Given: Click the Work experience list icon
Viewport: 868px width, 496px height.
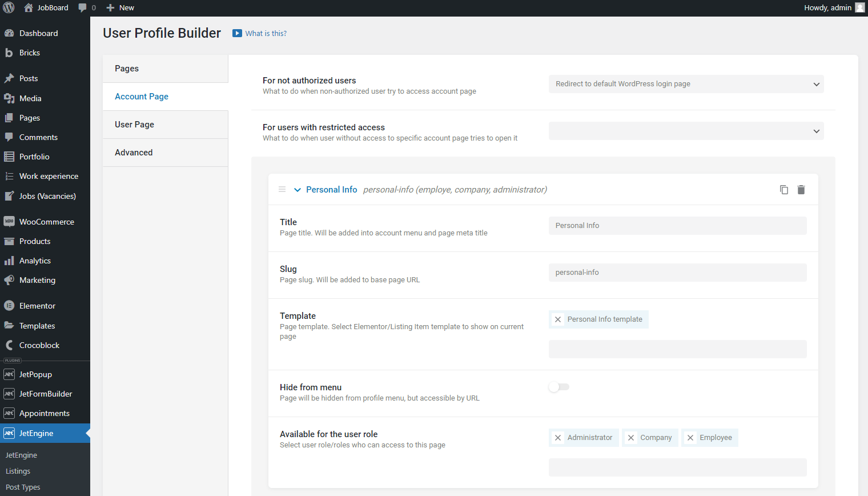Looking at the screenshot, I should [x=9, y=176].
